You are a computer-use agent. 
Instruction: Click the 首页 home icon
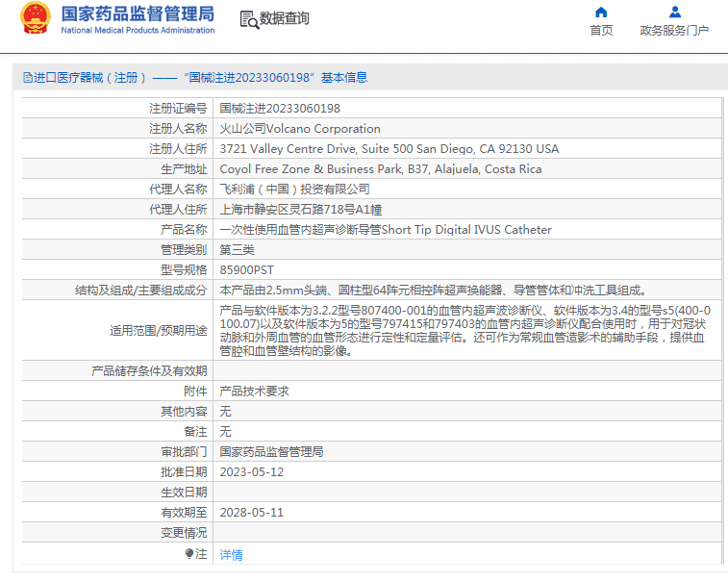pyautogui.click(x=601, y=12)
